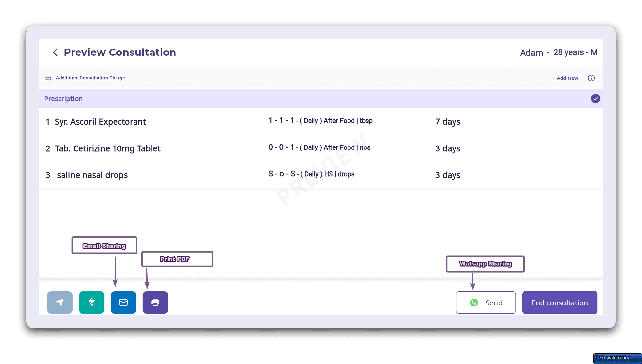This screenshot has height=364, width=642.
Task: Click the 0 - 0 - 1 Daily After Food dosage
Action: (x=319, y=147)
